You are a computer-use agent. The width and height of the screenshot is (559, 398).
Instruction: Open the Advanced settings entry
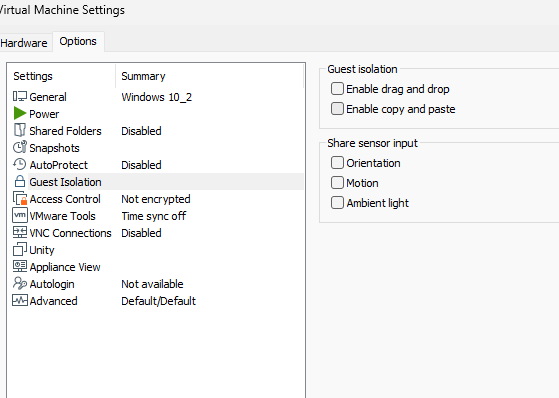tap(53, 301)
